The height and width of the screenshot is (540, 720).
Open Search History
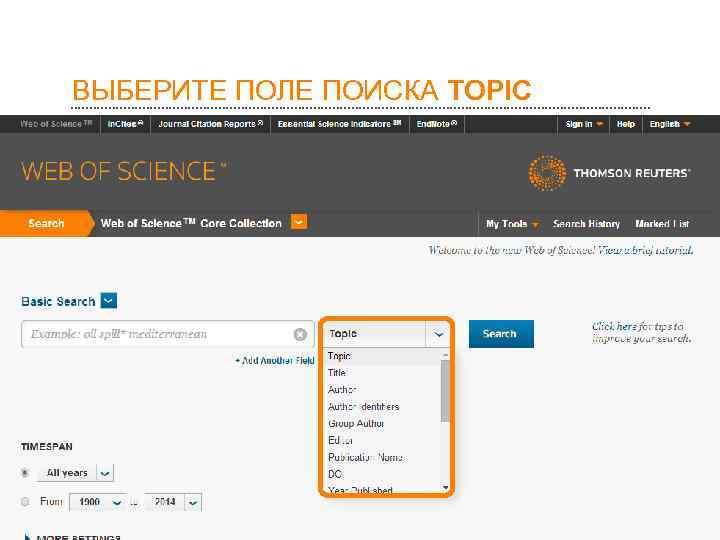pos(586,224)
